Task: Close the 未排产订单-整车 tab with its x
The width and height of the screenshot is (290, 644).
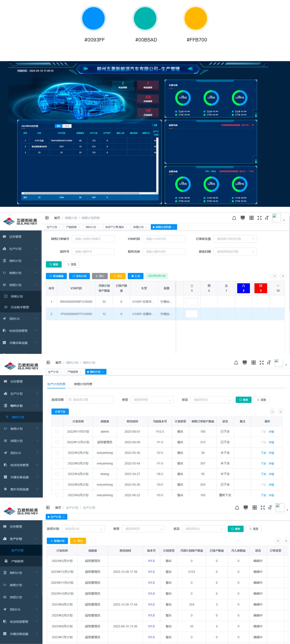Action: click(x=127, y=227)
